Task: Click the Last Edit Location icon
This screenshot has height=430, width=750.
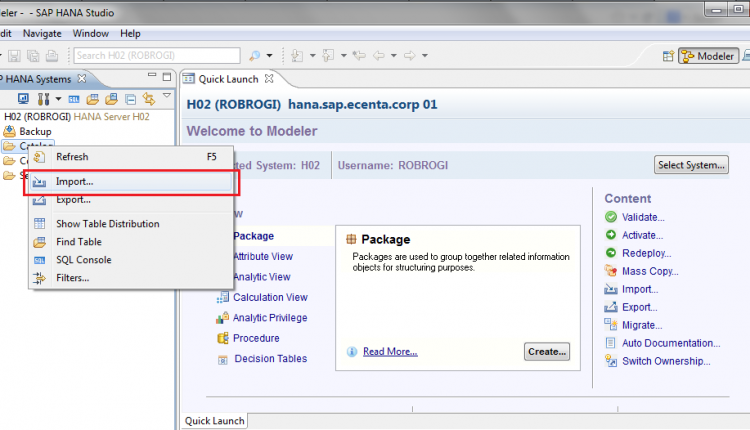Action: point(359,56)
